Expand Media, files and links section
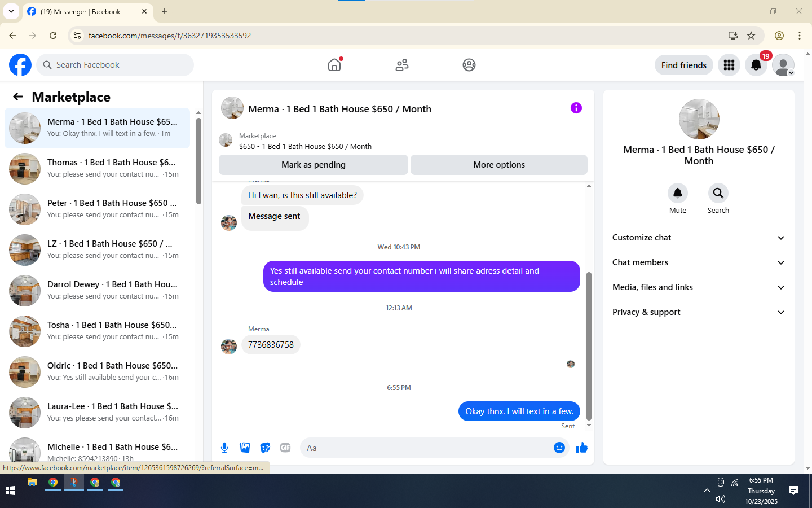This screenshot has width=812, height=508. pyautogui.click(x=699, y=287)
